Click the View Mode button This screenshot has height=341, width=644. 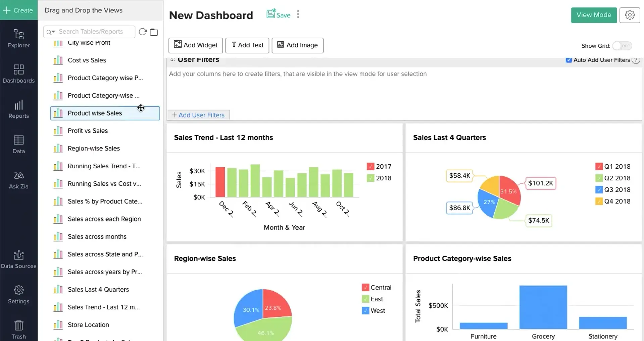tap(593, 15)
